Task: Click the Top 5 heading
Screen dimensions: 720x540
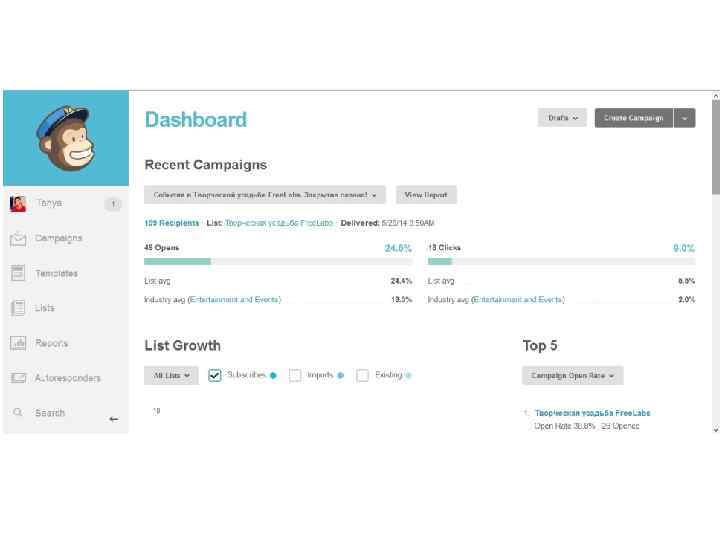Action: tap(540, 345)
